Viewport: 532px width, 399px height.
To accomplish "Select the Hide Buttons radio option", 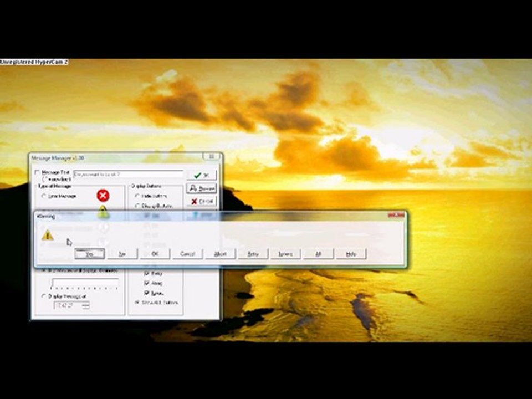I will coord(137,196).
